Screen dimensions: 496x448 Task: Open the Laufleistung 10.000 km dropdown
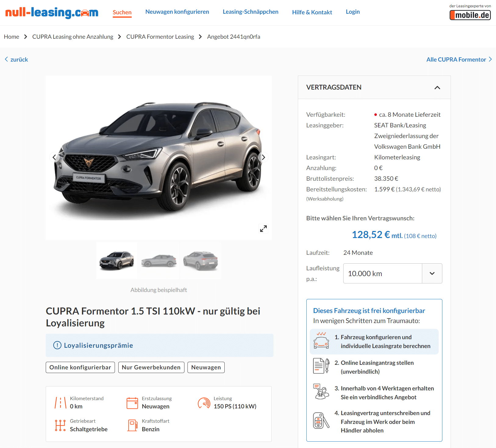(393, 273)
